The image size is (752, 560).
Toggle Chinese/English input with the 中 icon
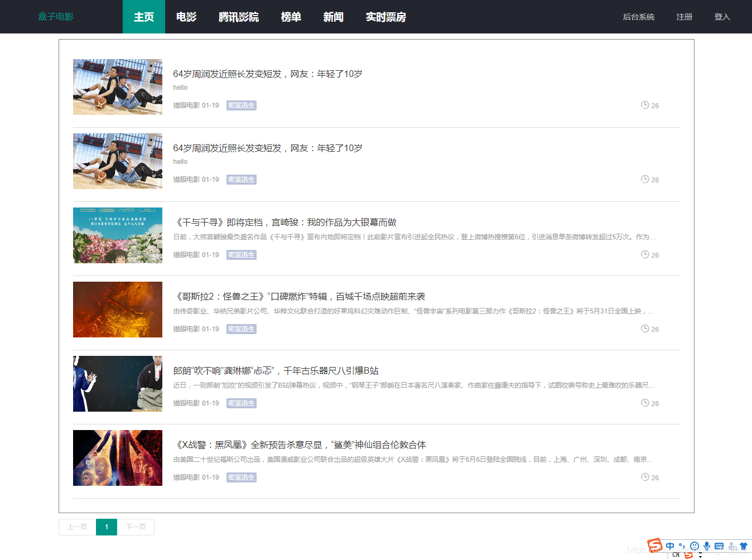tap(670, 545)
